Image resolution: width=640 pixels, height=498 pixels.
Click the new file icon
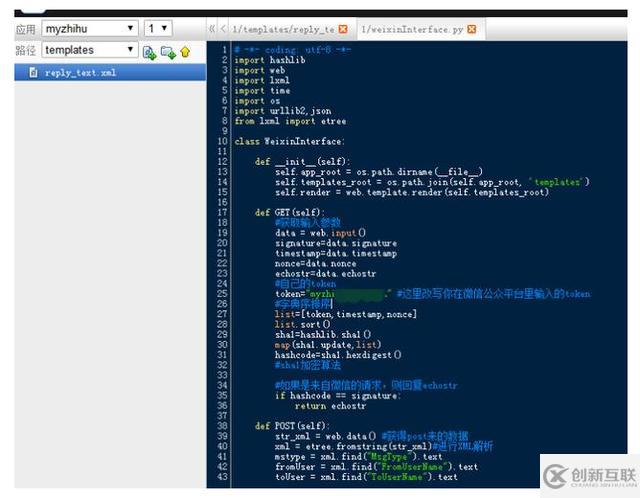tap(149, 52)
